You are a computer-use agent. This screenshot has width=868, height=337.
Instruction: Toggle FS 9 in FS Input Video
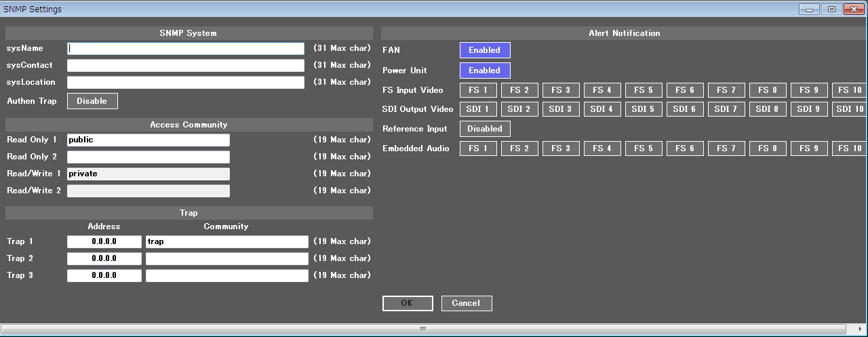[809, 90]
